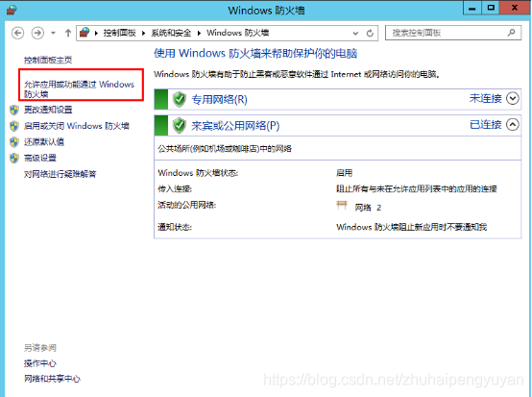Open 更改通知设置 link
This screenshot has width=532, height=397.
(x=48, y=110)
